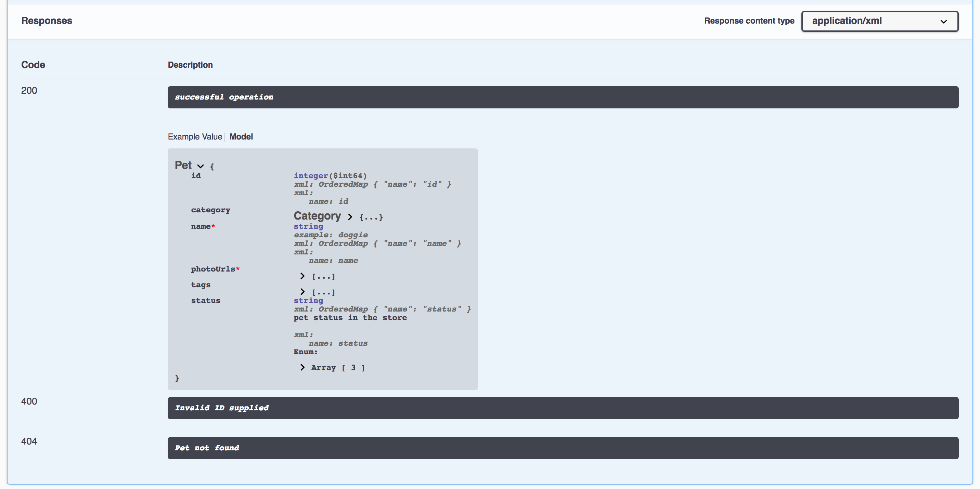Click the Invalid ID supplied response bar
The height and width of the screenshot is (489, 980).
click(x=563, y=408)
